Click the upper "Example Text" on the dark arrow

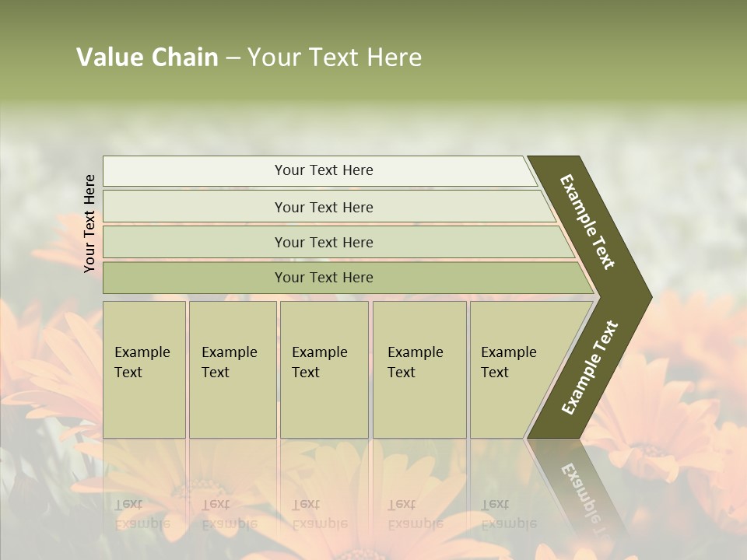[588, 221]
